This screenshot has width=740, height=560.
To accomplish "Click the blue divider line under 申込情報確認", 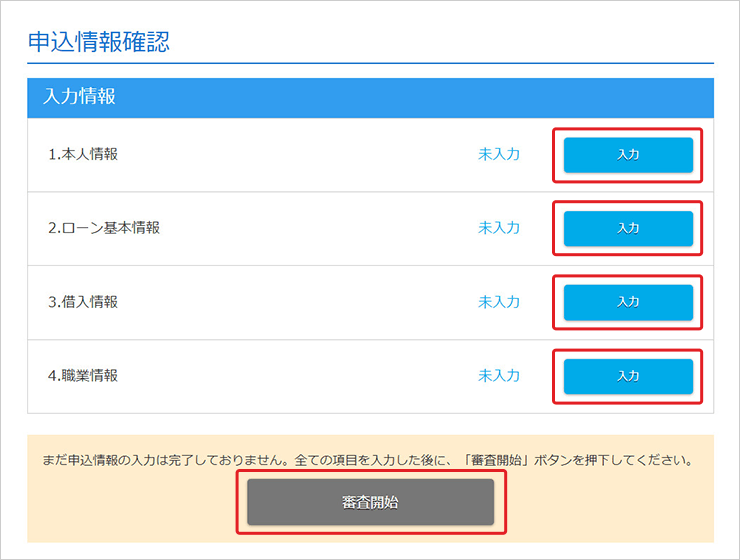I will (x=370, y=64).
